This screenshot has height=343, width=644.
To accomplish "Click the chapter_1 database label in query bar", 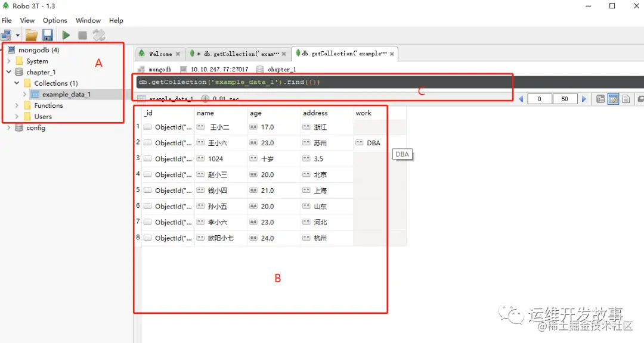I will point(281,69).
